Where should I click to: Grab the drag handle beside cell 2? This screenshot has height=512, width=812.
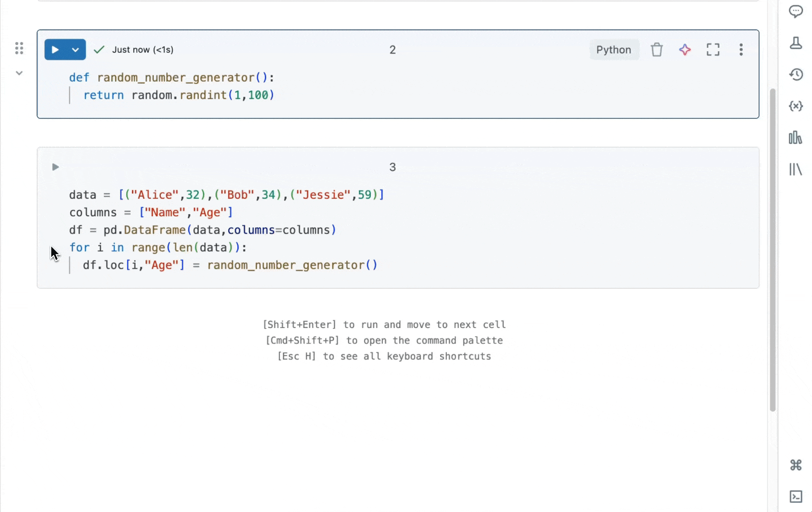coord(19,48)
